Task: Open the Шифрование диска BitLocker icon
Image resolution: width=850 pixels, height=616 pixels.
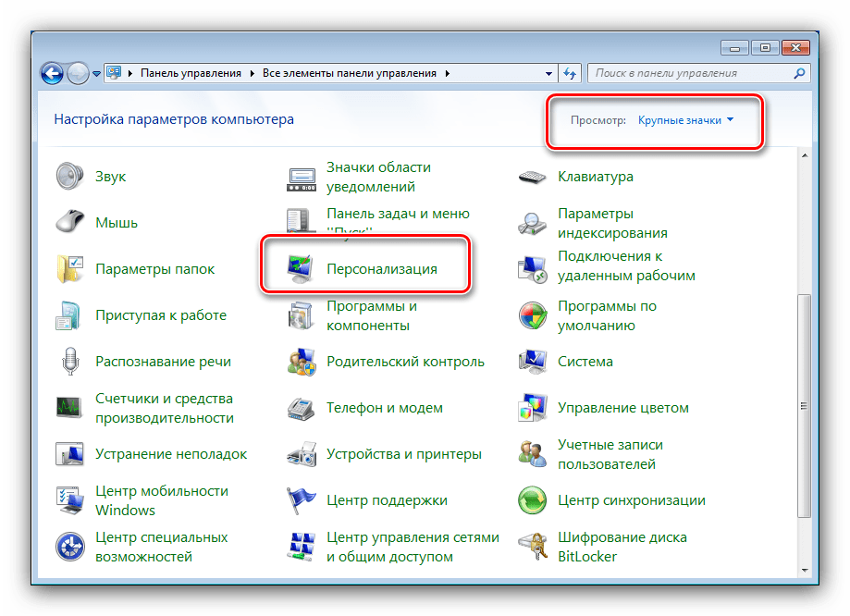Action: pyautogui.click(x=533, y=547)
